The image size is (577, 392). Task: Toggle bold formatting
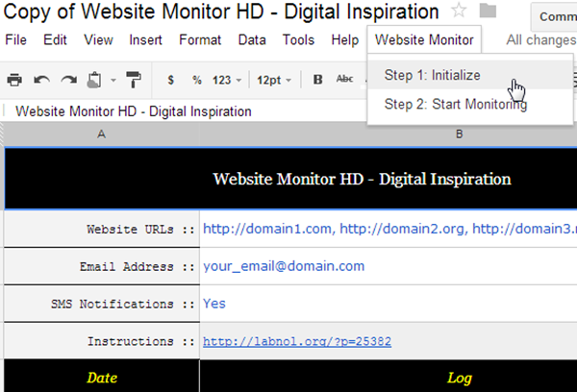[x=317, y=80]
